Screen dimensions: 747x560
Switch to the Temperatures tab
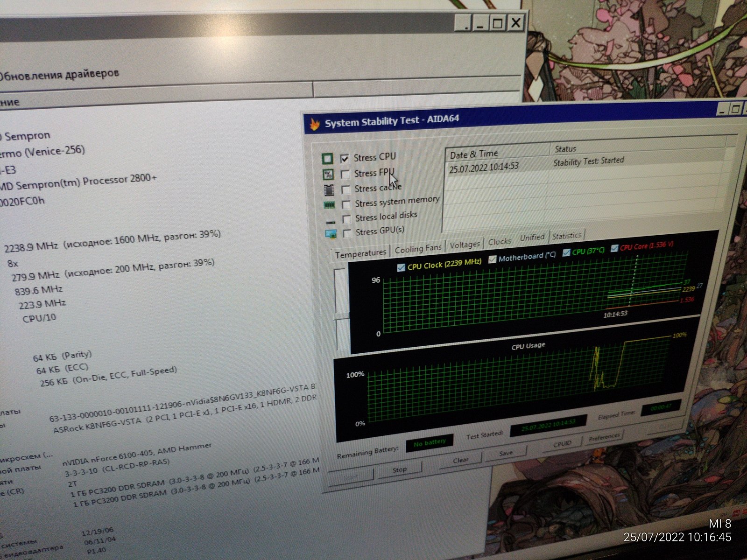coord(360,253)
